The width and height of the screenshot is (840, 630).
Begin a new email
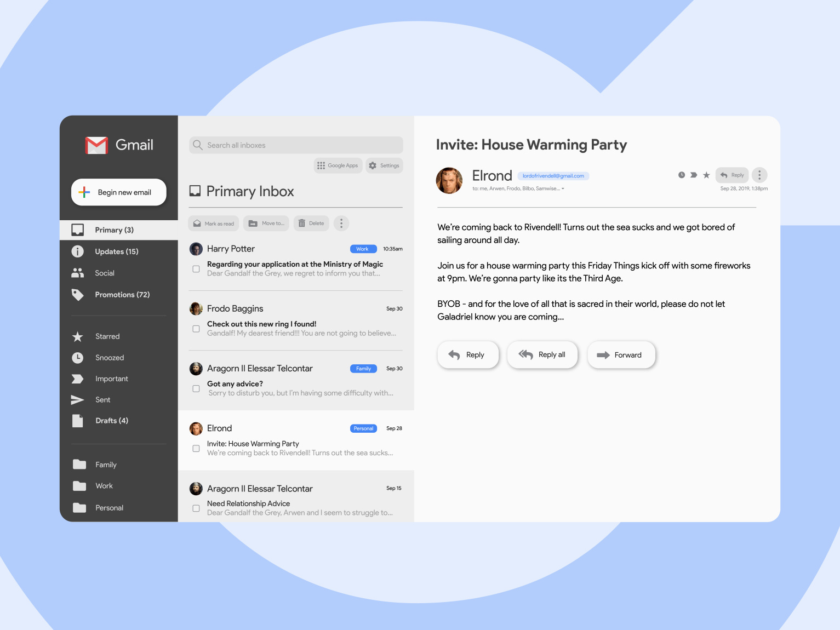[x=118, y=192]
